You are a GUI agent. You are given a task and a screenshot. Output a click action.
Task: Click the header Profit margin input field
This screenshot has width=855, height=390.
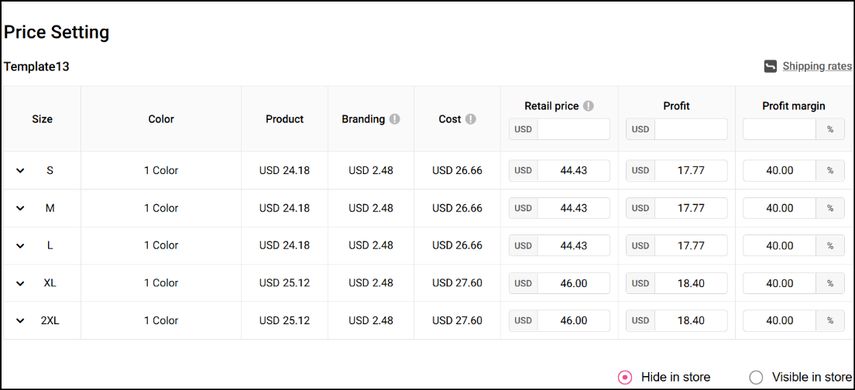pos(780,129)
